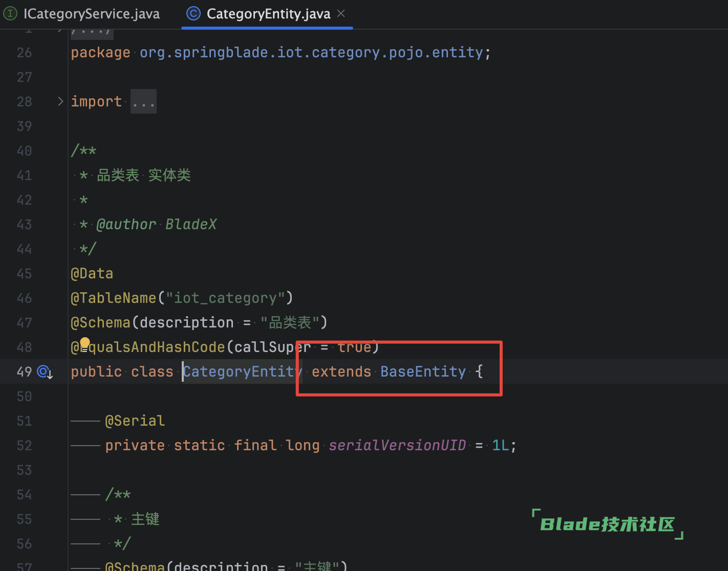This screenshot has height=571, width=728.
Task: Click the package declaration org.springblade.iot.category.pojo.entity
Action: point(311,53)
